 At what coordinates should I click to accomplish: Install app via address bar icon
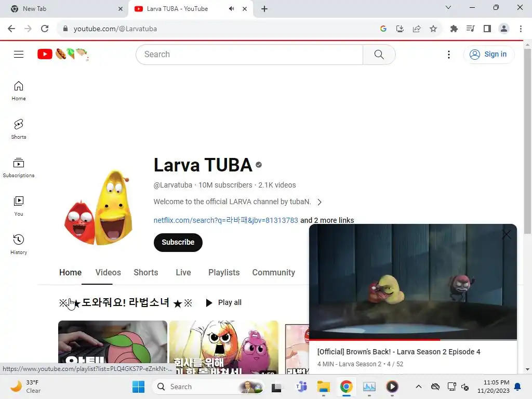(400, 29)
